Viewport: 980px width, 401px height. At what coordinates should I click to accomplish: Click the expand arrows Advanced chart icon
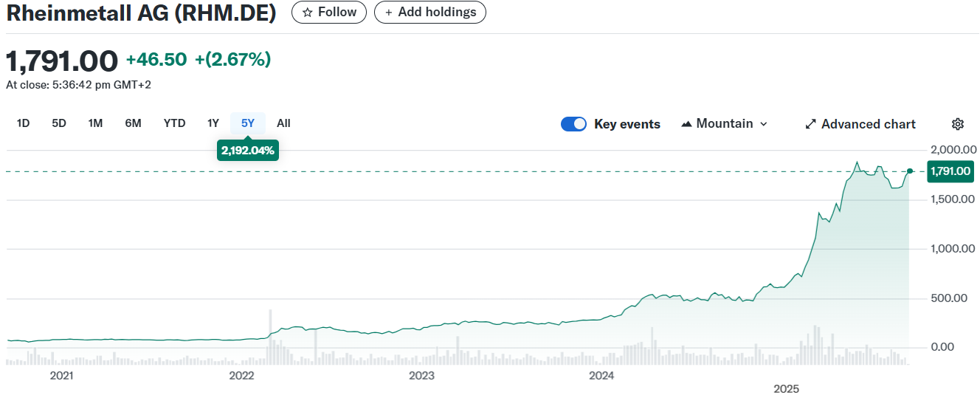click(810, 124)
